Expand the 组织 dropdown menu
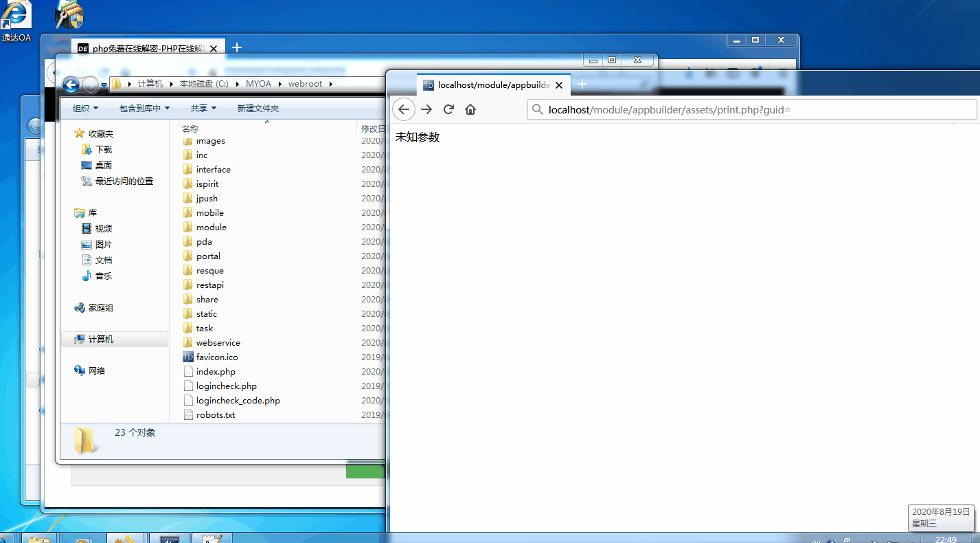The image size is (980, 543). [85, 109]
